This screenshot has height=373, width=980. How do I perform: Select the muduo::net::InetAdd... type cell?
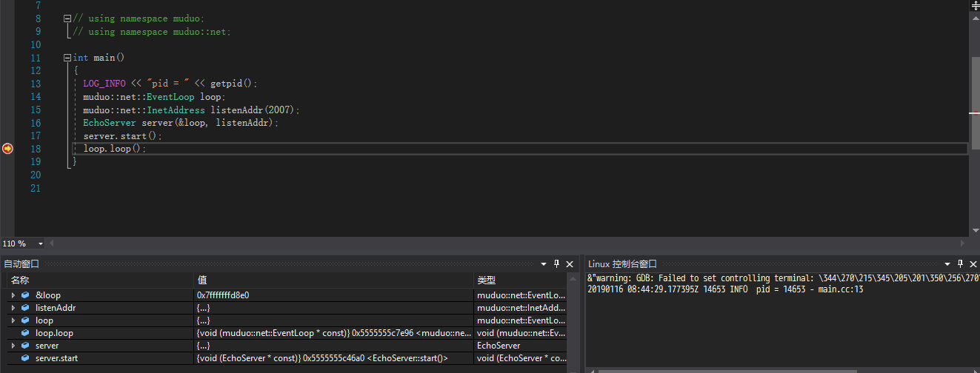520,308
